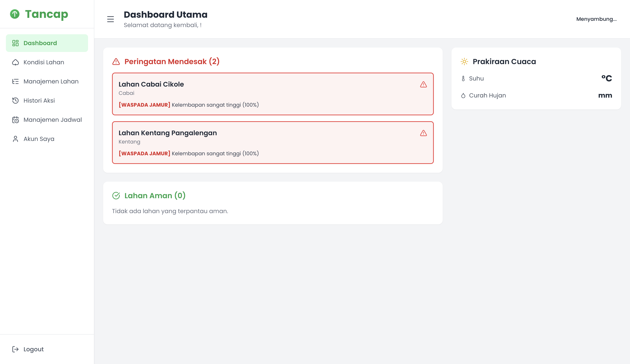Click the Histori Aksi clock icon
Viewport: 630px width, 364px height.
pos(15,101)
